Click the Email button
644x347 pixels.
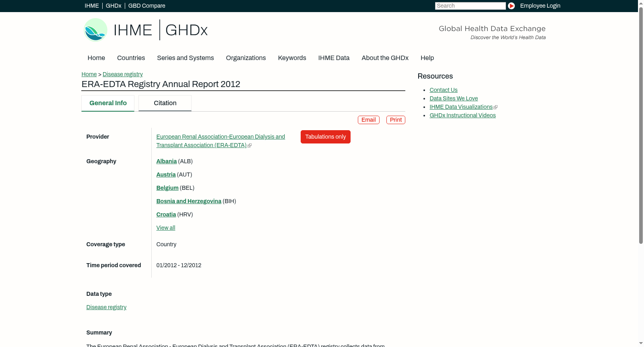369,120
